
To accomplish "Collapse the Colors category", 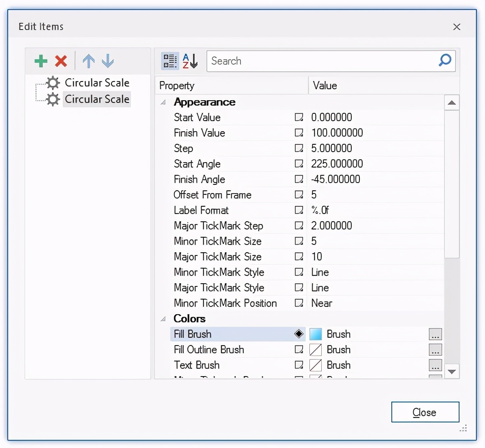I will click(x=163, y=319).
